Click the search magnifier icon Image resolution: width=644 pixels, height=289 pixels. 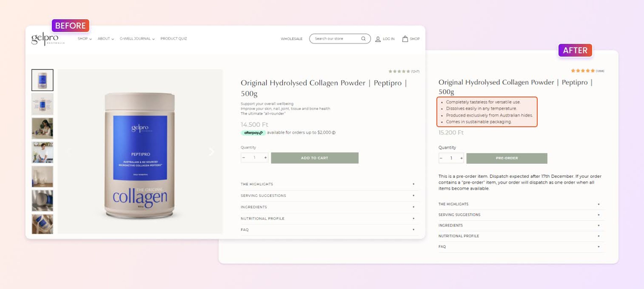click(363, 39)
